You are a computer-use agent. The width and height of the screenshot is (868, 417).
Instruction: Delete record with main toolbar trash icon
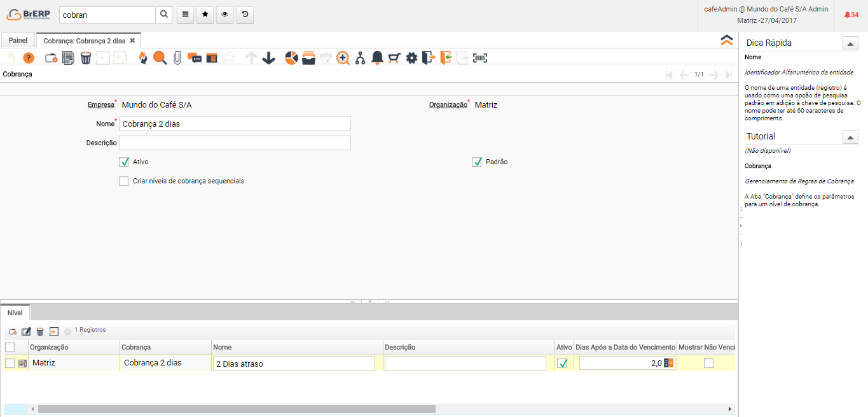click(x=86, y=58)
